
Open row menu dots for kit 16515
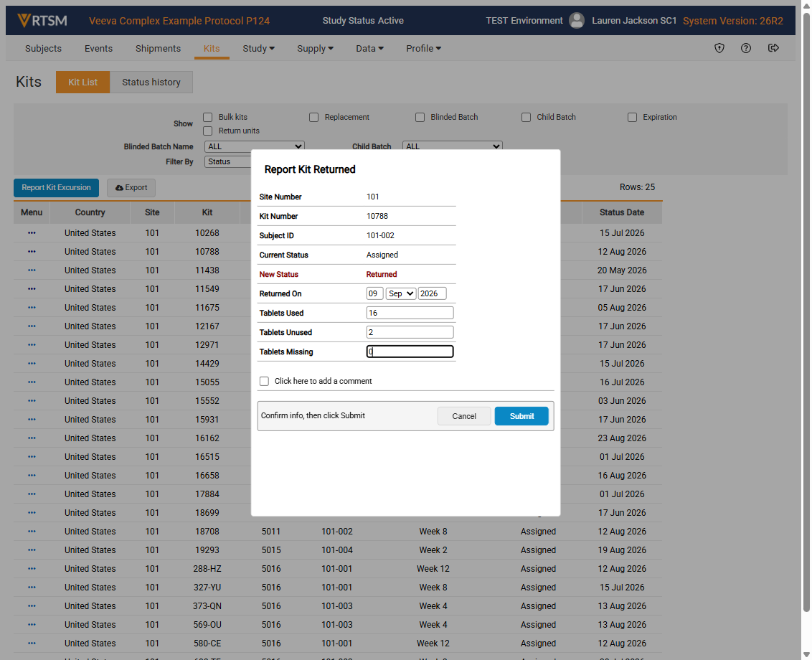[32, 457]
